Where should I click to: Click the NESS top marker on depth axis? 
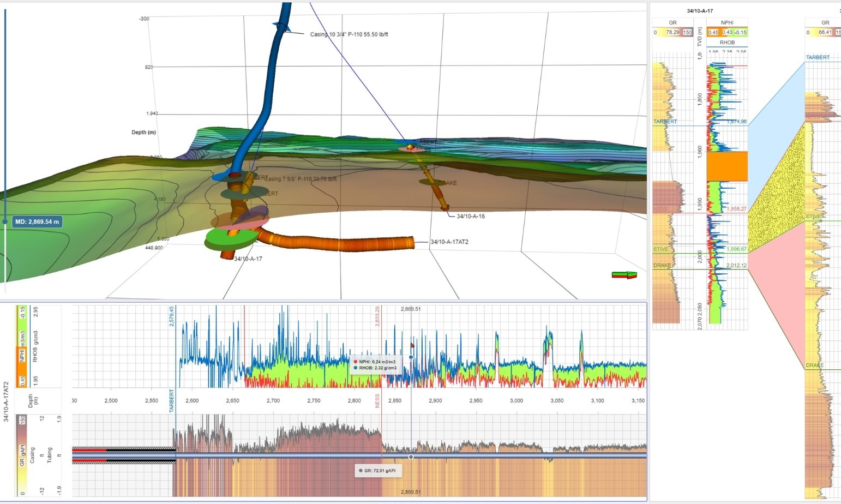(x=377, y=401)
